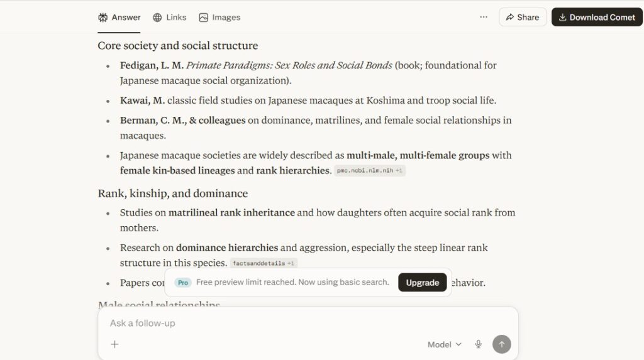Click the Answer tab's Perplexity icon
Viewport: 644px width, 360px height.
(x=103, y=17)
